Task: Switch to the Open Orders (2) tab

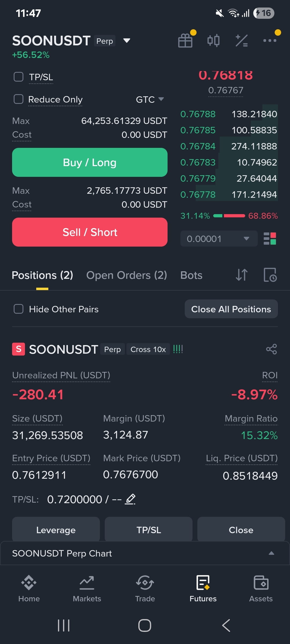Action: (x=126, y=275)
